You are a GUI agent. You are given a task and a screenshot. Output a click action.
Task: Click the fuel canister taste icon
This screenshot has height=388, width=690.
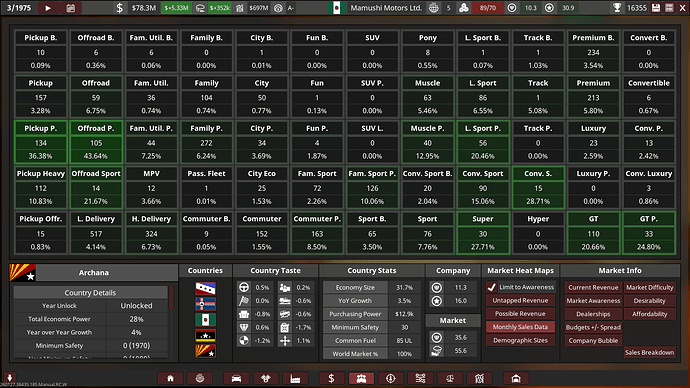pyautogui.click(x=285, y=327)
